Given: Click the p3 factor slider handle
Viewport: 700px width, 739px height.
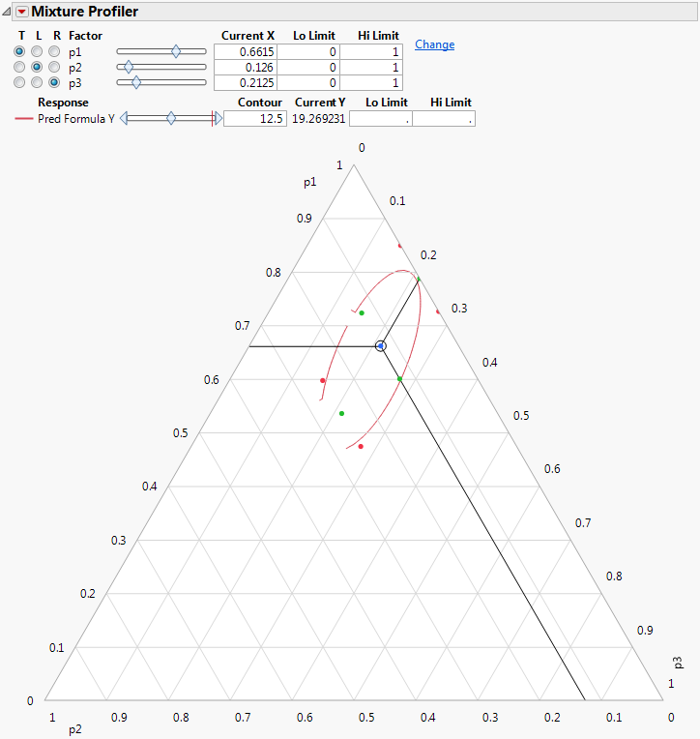Looking at the screenshot, I should click(136, 82).
